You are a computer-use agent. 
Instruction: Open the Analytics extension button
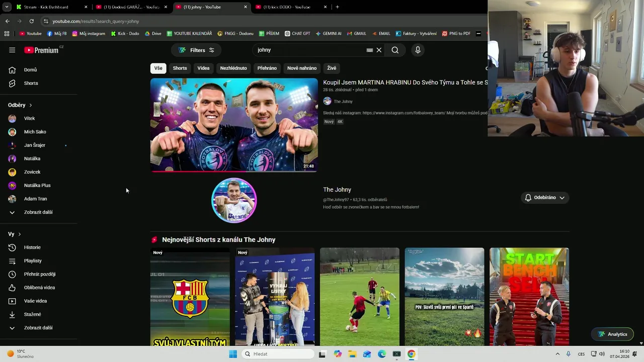pyautogui.click(x=612, y=334)
